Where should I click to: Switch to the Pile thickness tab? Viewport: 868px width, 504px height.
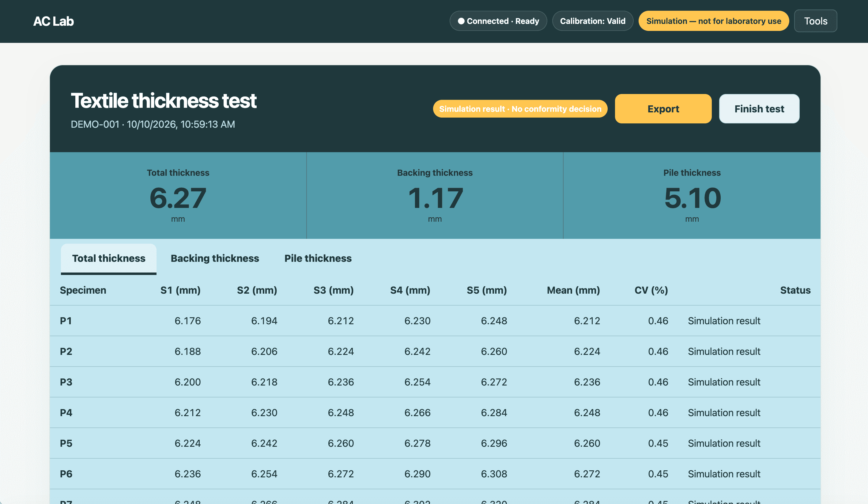click(318, 258)
